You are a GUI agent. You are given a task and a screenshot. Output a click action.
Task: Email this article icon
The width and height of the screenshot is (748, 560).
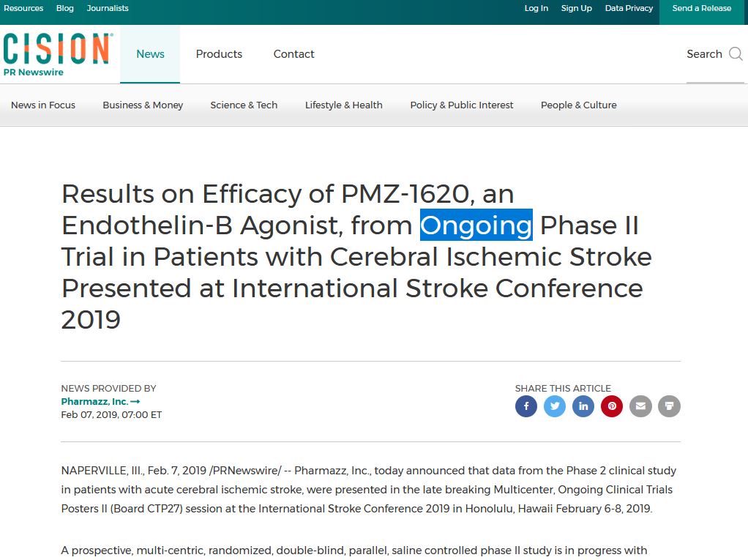[x=640, y=406]
